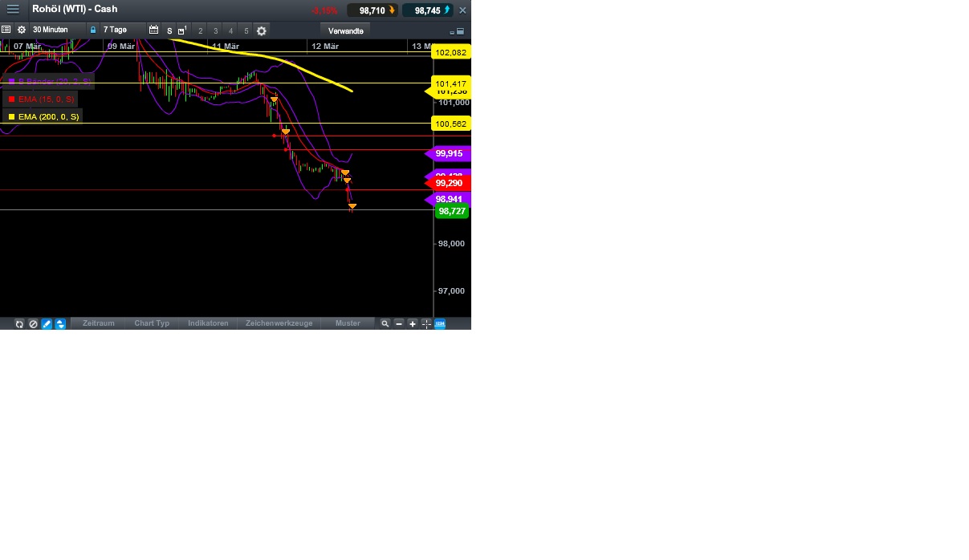The height and width of the screenshot is (560, 969).
Task: Toggle the EMA (15, 0, S) indicator
Action: coord(40,99)
